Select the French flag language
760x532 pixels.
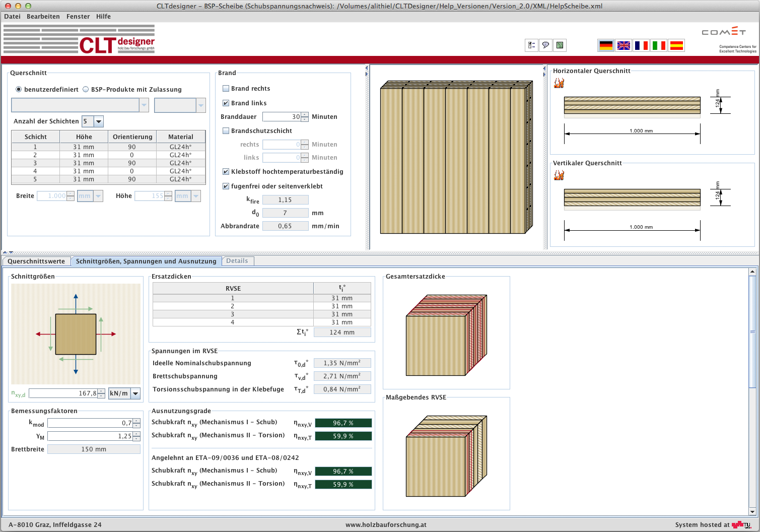(x=641, y=46)
